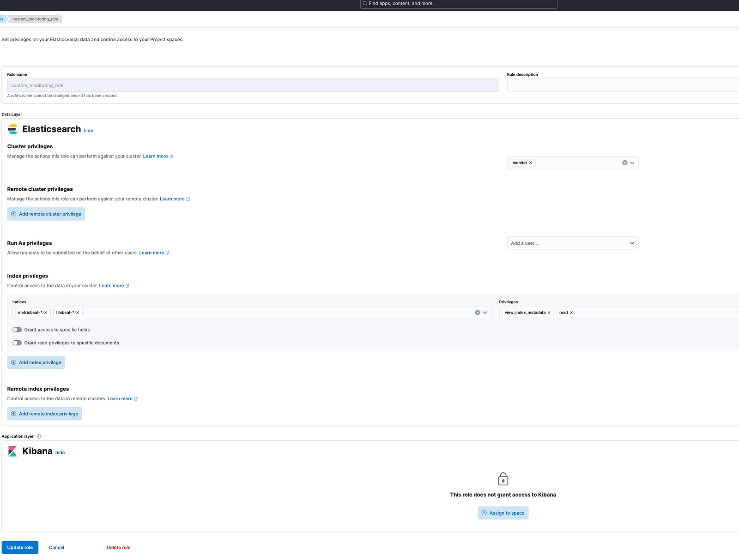The image size is (739, 560).
Task: Click the Assign to space button
Action: tap(503, 513)
